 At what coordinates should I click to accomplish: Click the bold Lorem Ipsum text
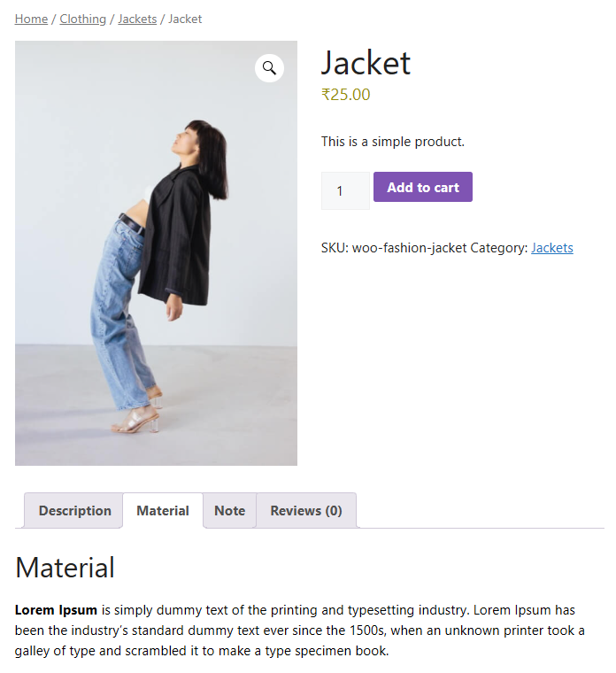[56, 610]
